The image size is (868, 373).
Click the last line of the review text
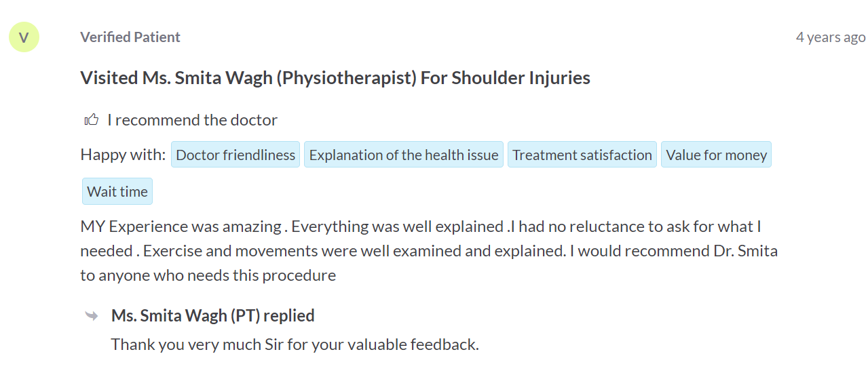click(x=208, y=275)
